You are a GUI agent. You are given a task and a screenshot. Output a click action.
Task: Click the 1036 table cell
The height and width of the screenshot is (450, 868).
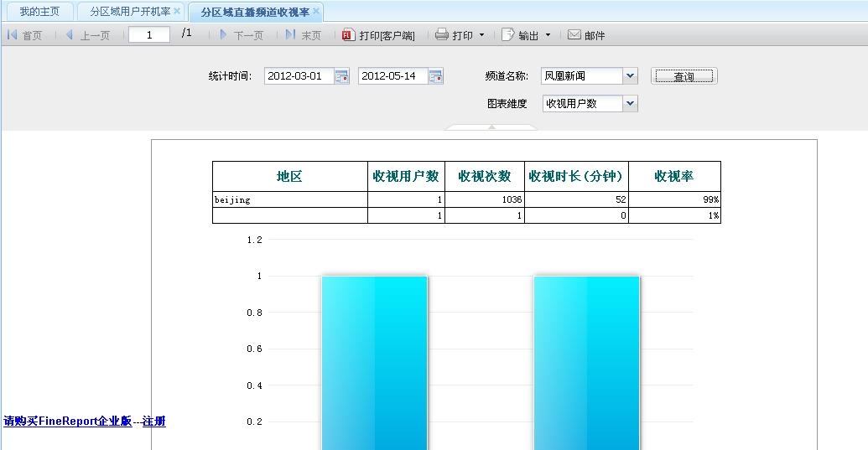pos(485,199)
